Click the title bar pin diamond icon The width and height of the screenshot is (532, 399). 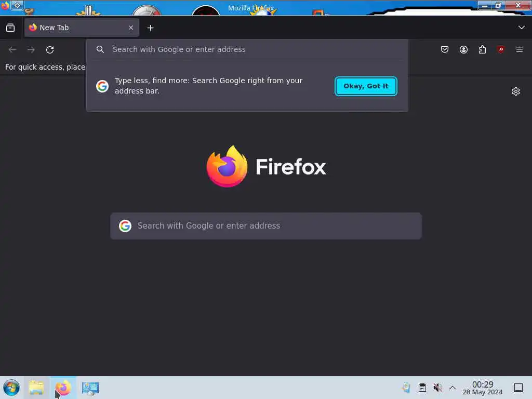(17, 5)
